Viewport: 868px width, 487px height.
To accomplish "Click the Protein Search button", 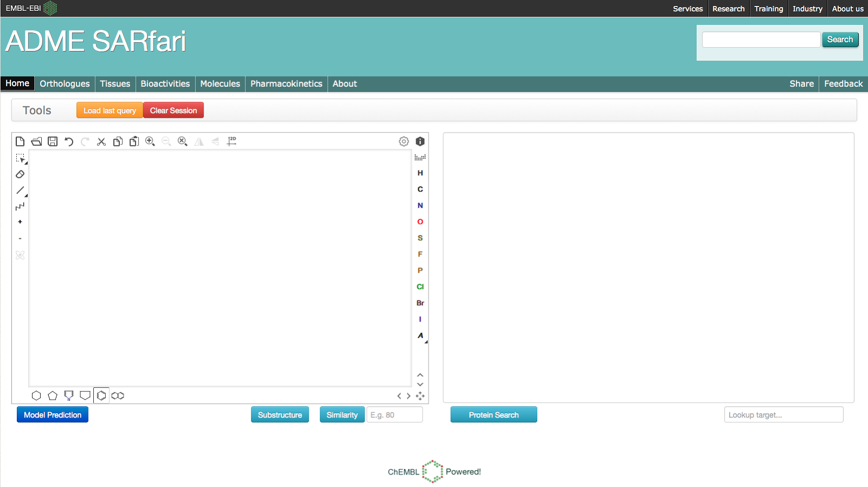I will tap(494, 415).
